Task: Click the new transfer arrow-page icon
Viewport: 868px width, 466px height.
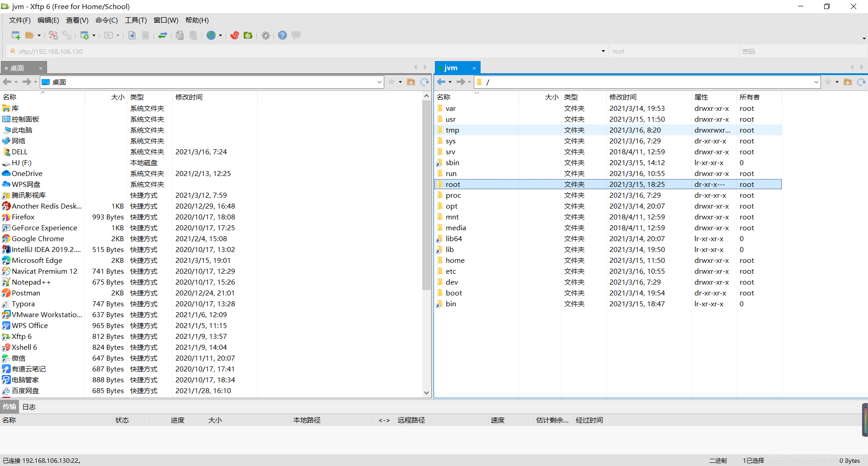Action: [132, 35]
